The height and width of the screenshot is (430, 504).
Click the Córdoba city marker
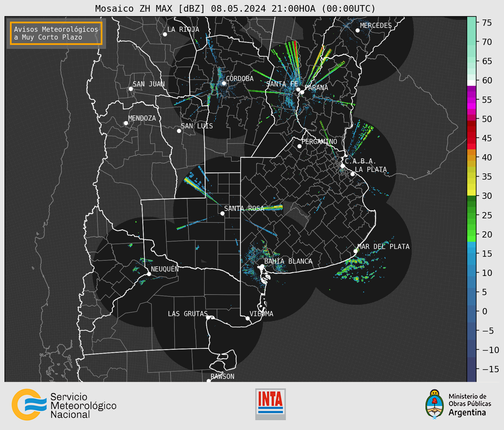tap(224, 83)
